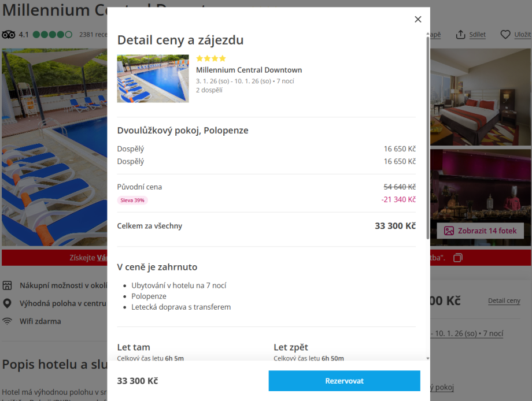Open the Detail ceny link
532x401 pixels.
[x=504, y=300]
